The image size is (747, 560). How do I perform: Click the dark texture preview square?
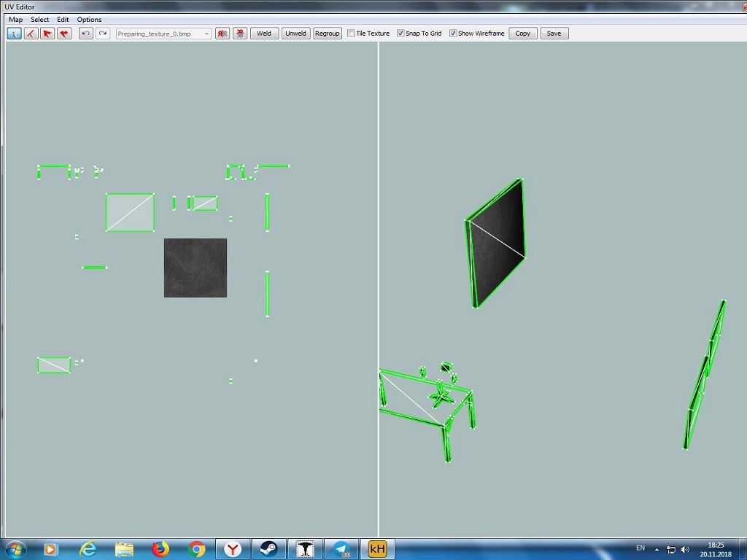tap(195, 268)
